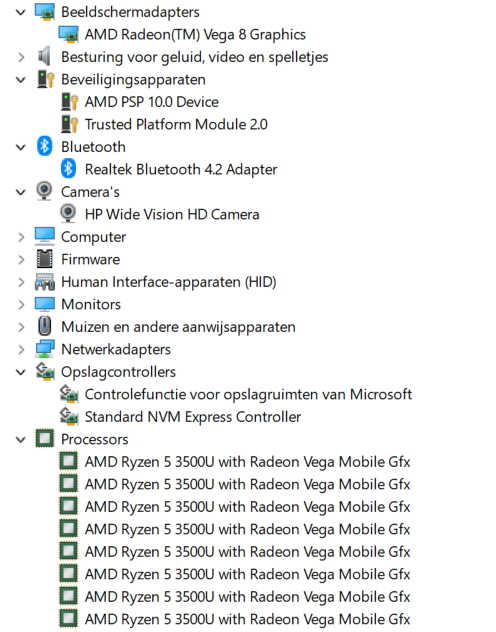
Task: Click the Trusted Platform Module 2.0 icon
Action: [69, 124]
